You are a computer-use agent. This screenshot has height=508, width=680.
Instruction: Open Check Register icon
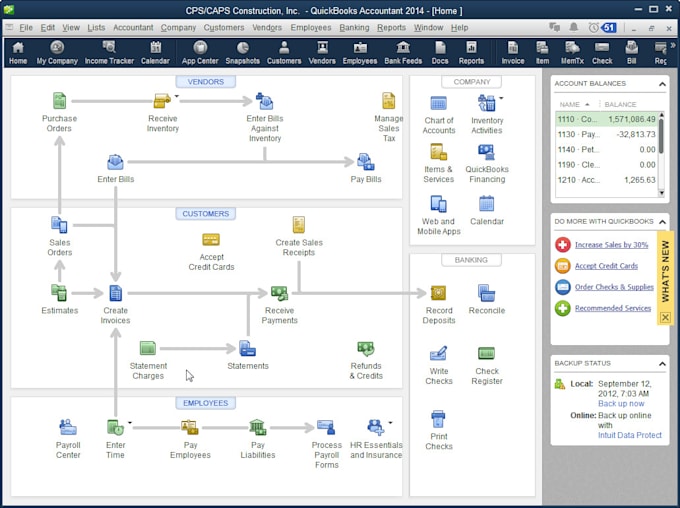pyautogui.click(x=486, y=353)
